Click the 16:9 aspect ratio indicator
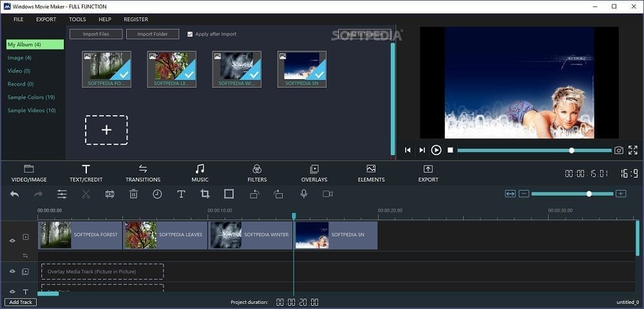This screenshot has width=644, height=309. click(x=629, y=174)
